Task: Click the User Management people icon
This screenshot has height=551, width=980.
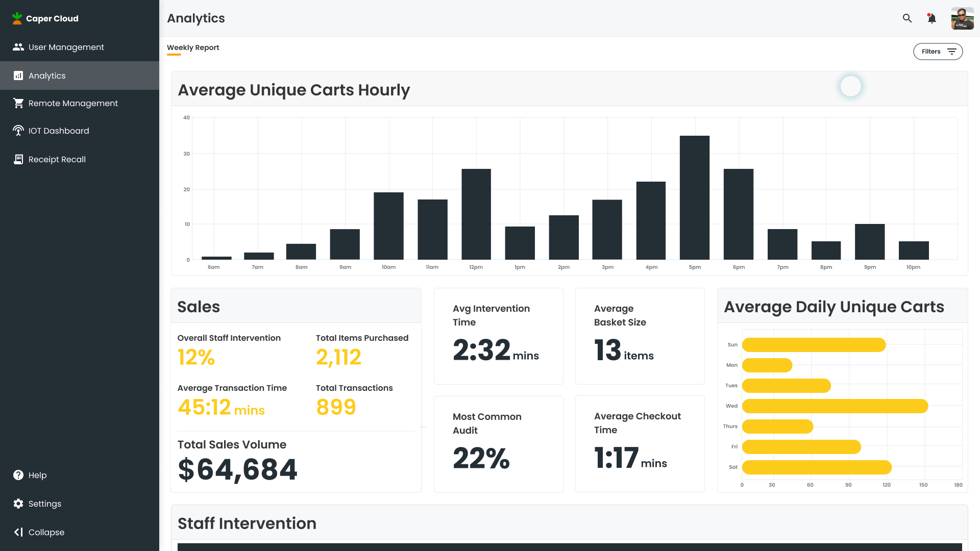Action: [x=18, y=47]
